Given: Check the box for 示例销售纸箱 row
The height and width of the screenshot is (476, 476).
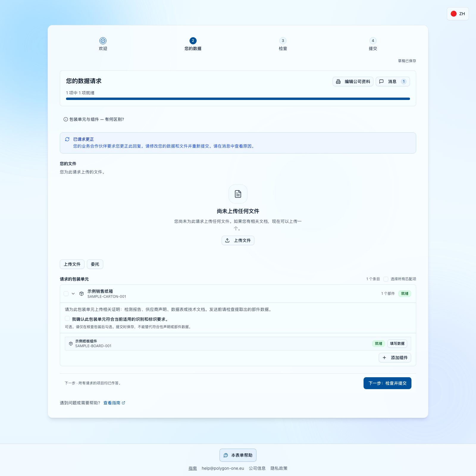Looking at the screenshot, I should click(x=66, y=294).
